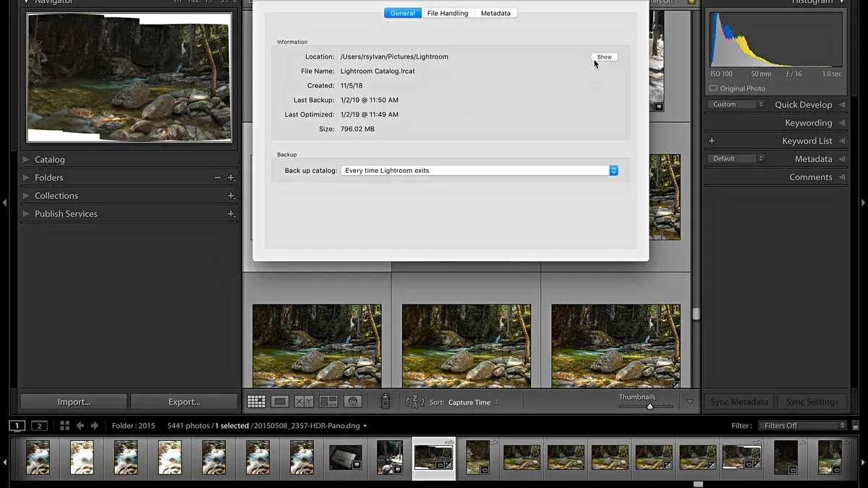This screenshot has height=488, width=868.
Task: Adjust the Thumbnails size slider
Action: pos(650,407)
